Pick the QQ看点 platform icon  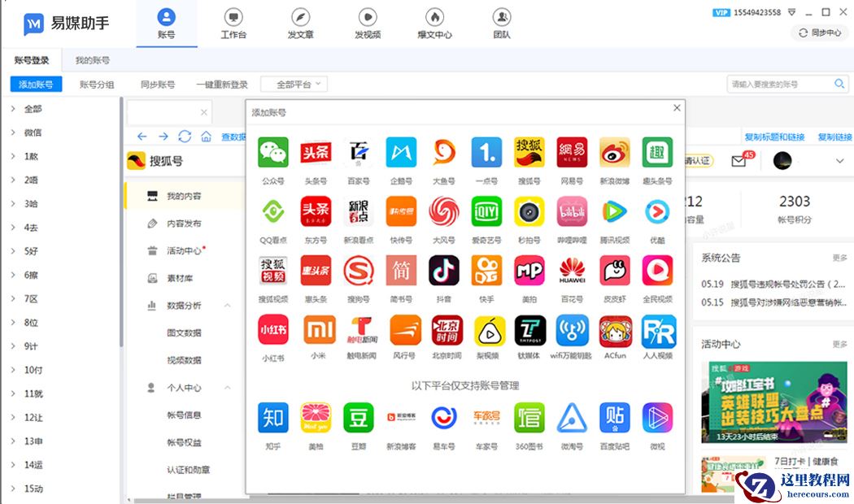272,211
